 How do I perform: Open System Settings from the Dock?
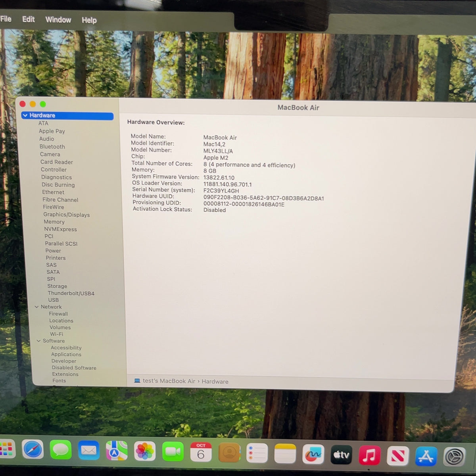point(454,457)
